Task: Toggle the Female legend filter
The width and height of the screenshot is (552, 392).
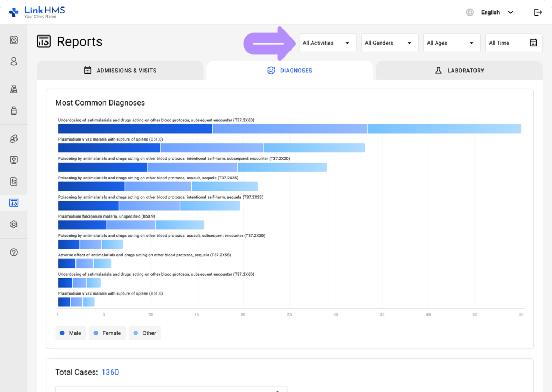Action: click(x=107, y=333)
